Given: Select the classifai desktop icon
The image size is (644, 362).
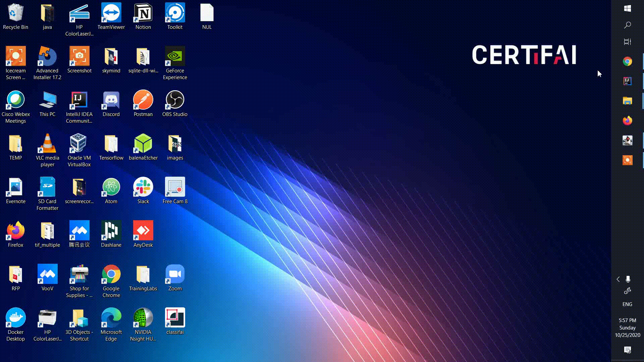Looking at the screenshot, I should click(x=175, y=318).
